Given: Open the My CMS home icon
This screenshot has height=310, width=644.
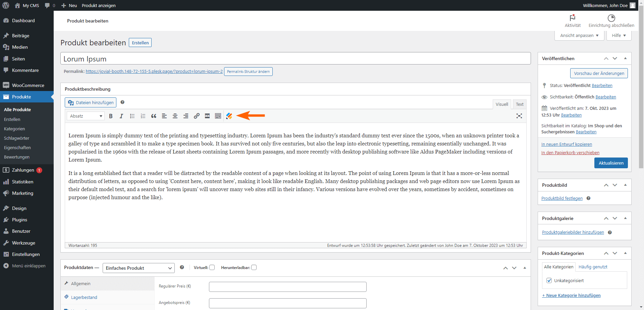Looking at the screenshot, I should click(17, 5).
